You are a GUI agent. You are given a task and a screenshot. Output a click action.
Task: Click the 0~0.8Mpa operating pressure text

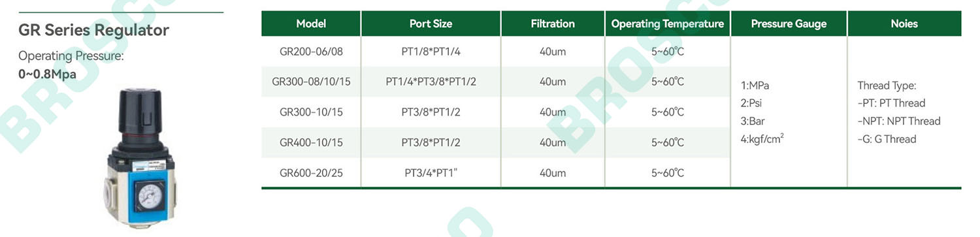tap(47, 74)
